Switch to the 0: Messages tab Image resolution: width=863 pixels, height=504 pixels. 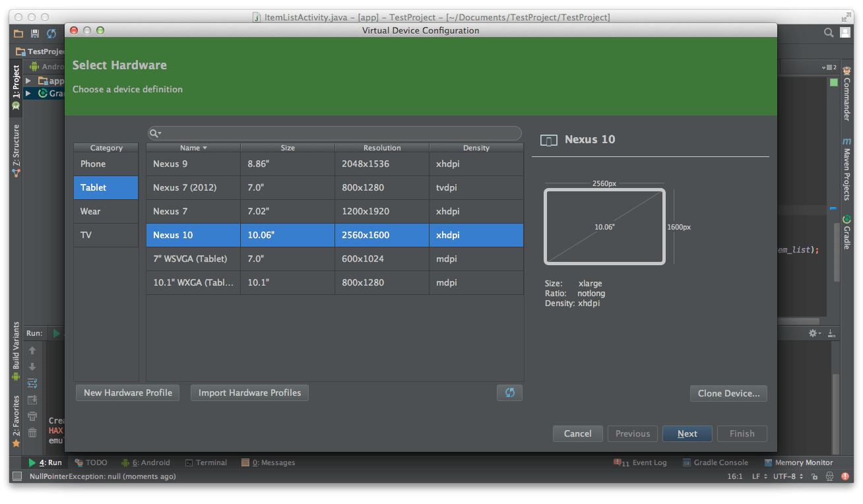pyautogui.click(x=268, y=462)
